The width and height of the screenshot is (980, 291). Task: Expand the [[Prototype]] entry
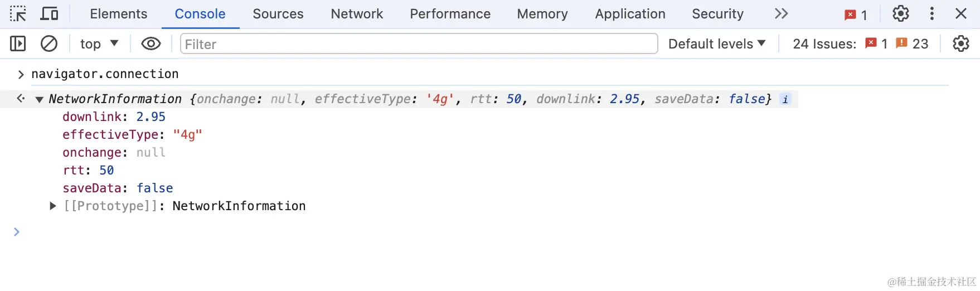tap(53, 206)
